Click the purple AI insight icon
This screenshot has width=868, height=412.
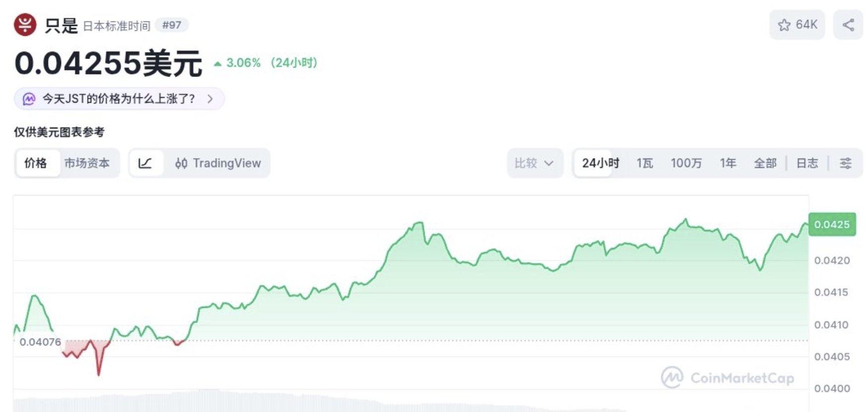(x=29, y=99)
